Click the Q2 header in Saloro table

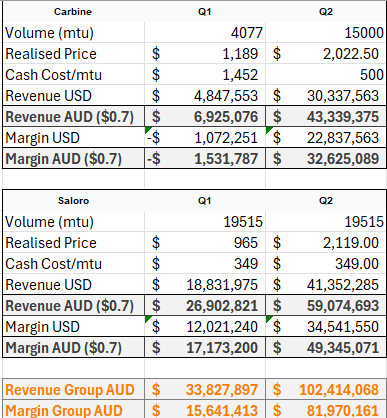326,201
